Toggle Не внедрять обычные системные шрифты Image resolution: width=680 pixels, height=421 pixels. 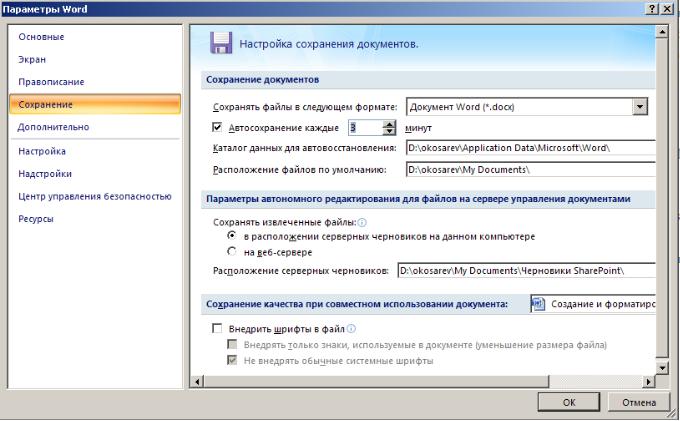tap(232, 360)
